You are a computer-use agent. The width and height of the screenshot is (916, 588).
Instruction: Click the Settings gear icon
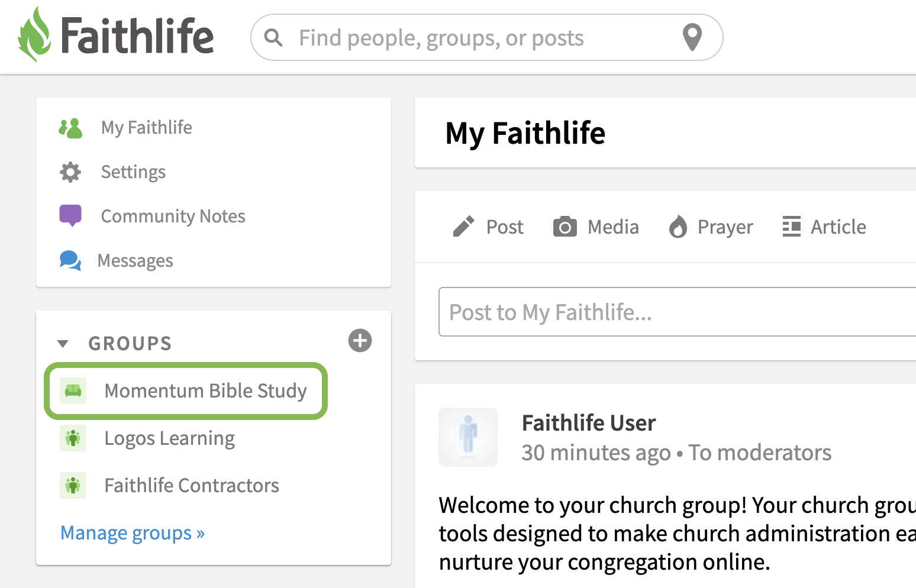(x=70, y=172)
